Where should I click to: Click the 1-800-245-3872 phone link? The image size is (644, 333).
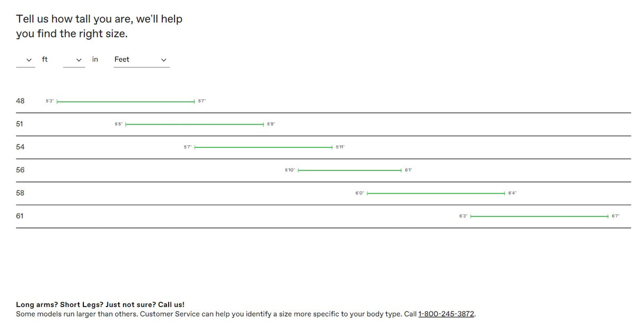[x=446, y=314]
